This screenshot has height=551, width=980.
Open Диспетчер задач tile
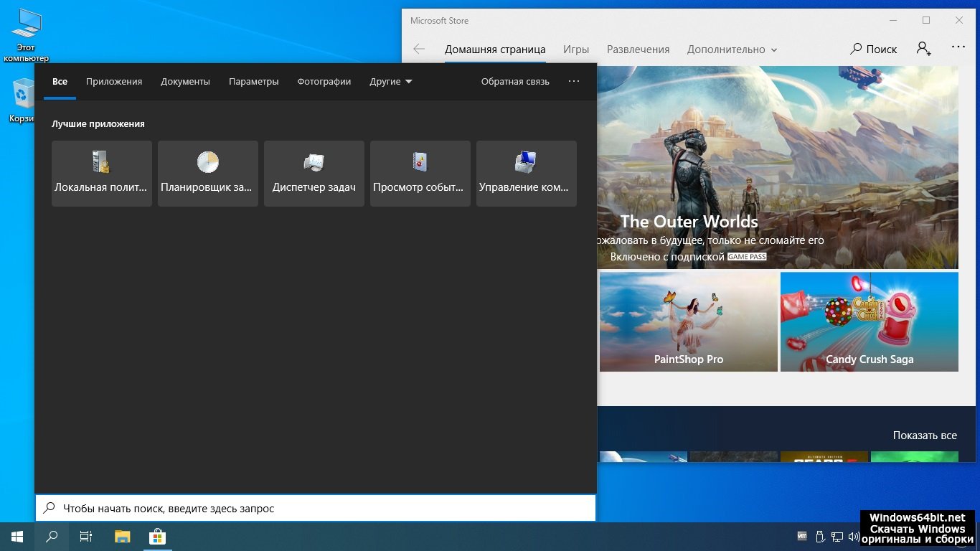[314, 173]
